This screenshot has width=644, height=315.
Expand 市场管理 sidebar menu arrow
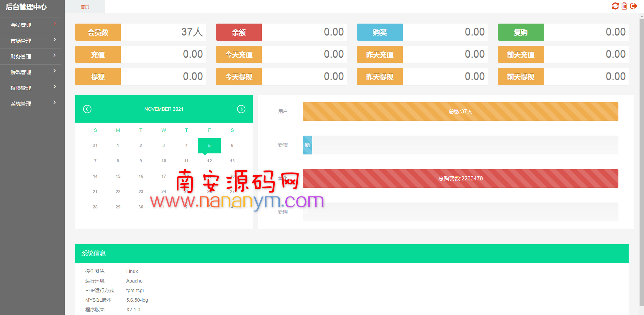click(x=55, y=39)
